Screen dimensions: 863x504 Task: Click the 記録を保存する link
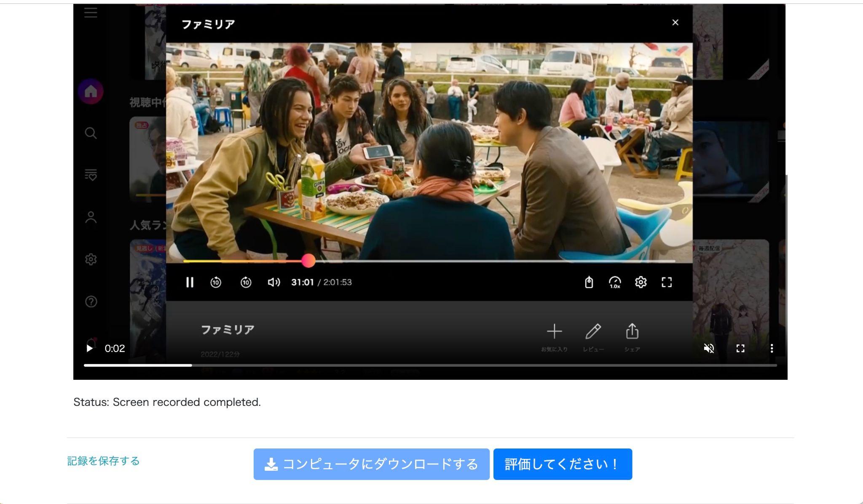point(103,461)
